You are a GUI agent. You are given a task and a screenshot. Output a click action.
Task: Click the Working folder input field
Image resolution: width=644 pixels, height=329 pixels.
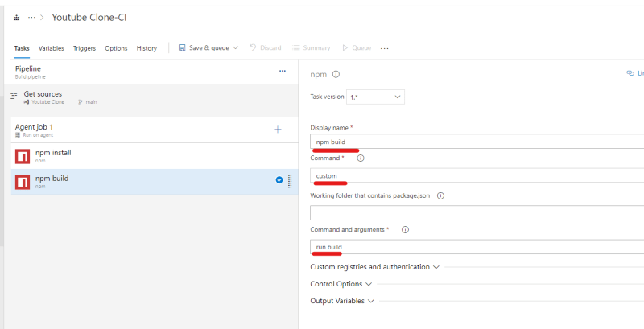pos(477,213)
